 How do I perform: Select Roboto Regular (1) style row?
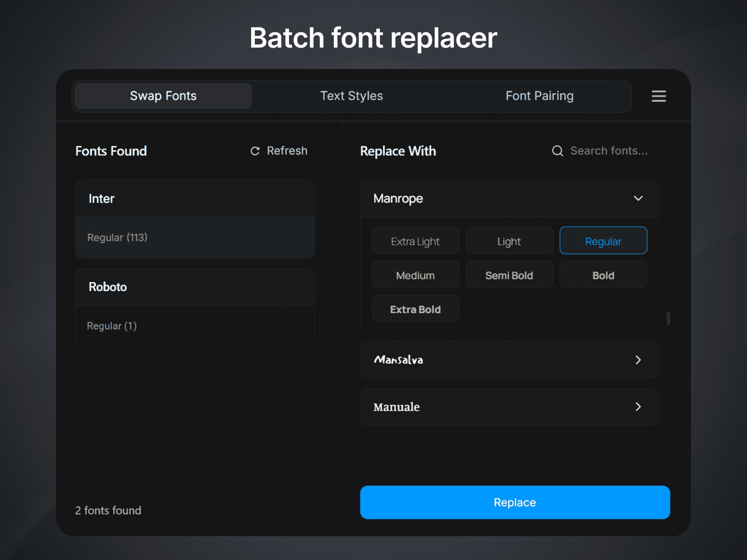pyautogui.click(x=195, y=326)
